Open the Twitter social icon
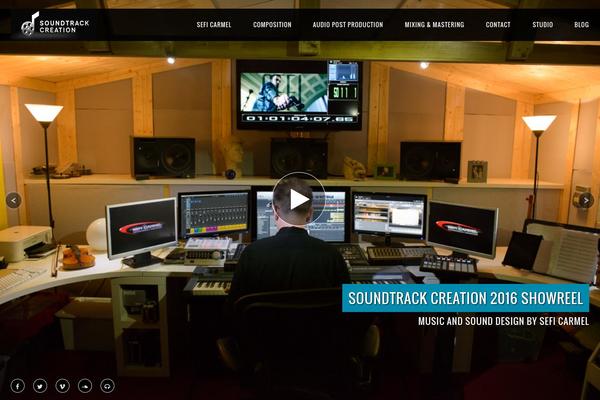 [x=40, y=386]
